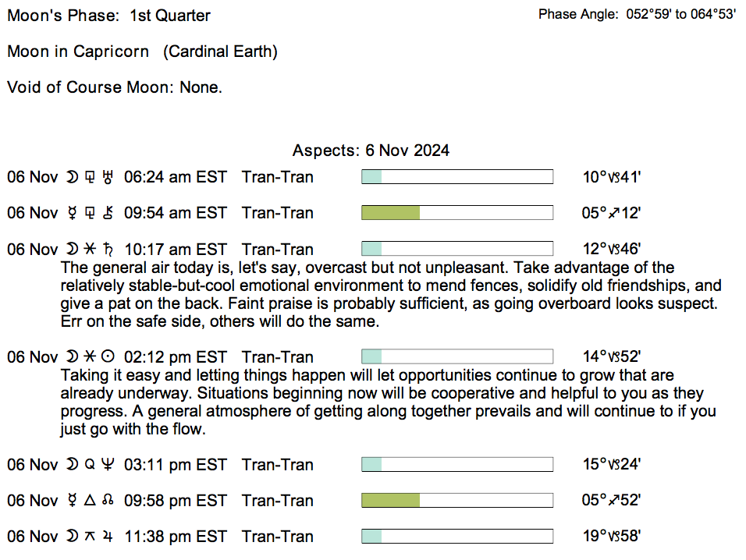Click the "Moon in Capricorn" text
This screenshot has width=746, height=560.
point(78,51)
